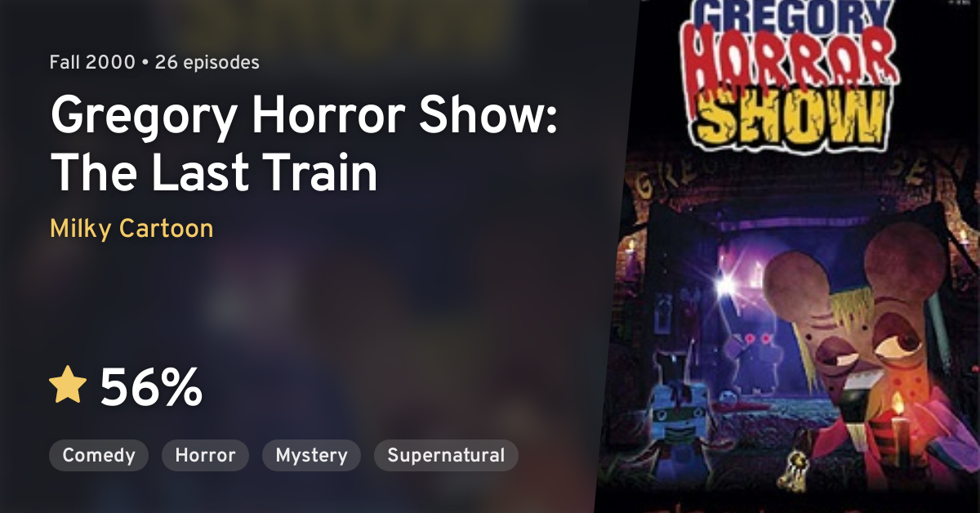Click the 26 episodes label
This screenshot has width=980, height=513.
[x=207, y=62]
